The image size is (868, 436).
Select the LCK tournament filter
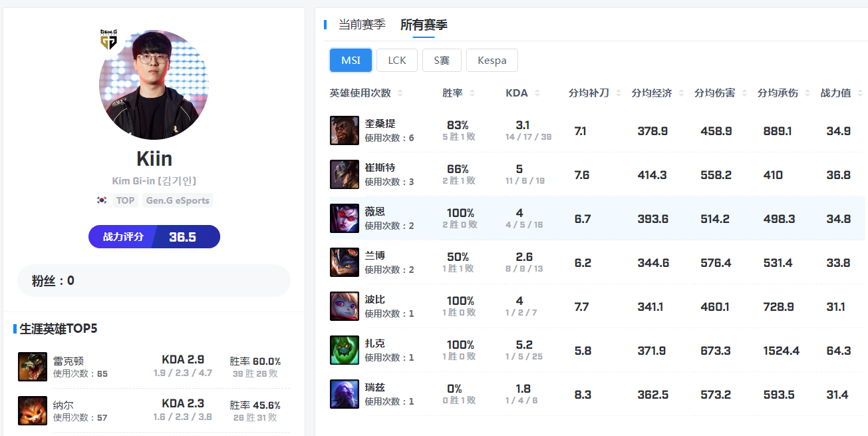[x=397, y=60]
